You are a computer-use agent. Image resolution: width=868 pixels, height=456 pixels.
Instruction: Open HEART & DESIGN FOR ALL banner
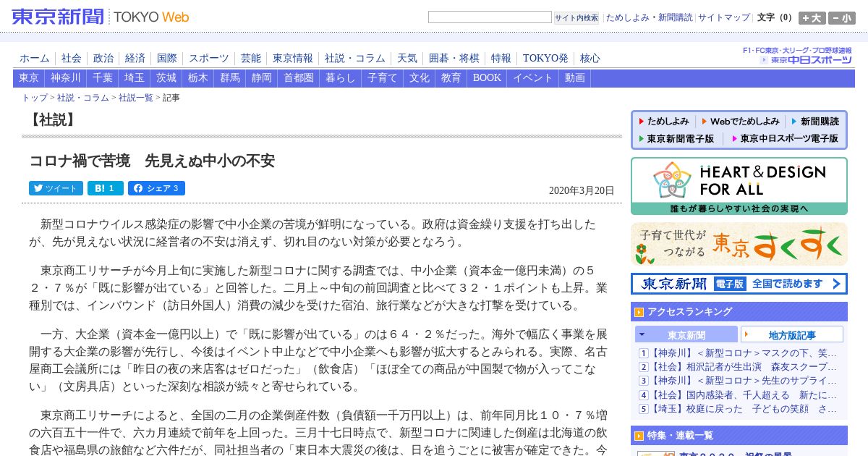tap(739, 186)
